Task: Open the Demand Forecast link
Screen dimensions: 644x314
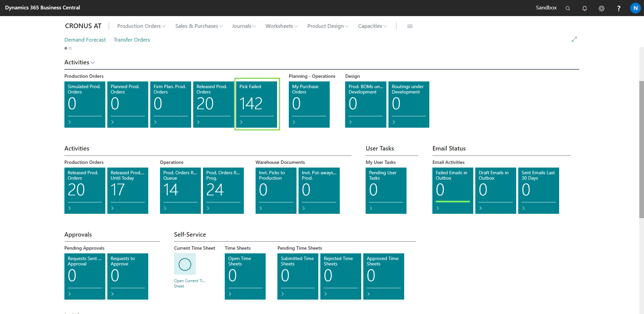Action: pos(85,40)
